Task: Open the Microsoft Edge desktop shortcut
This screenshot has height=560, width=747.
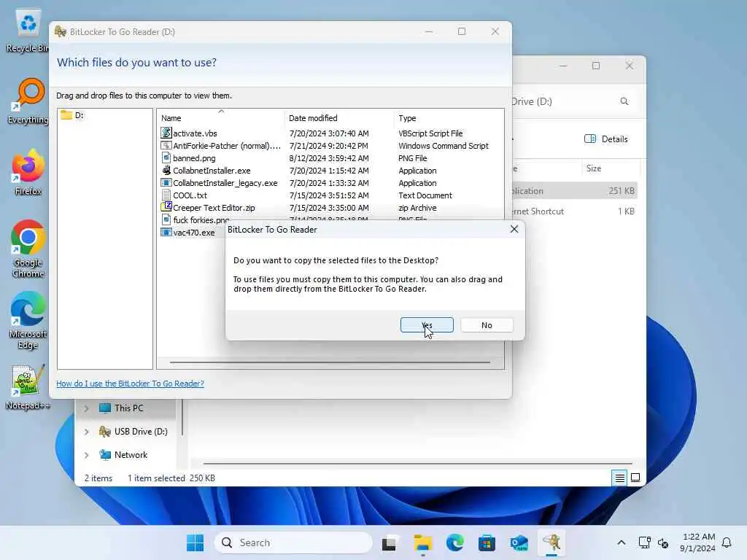Action: point(28,321)
